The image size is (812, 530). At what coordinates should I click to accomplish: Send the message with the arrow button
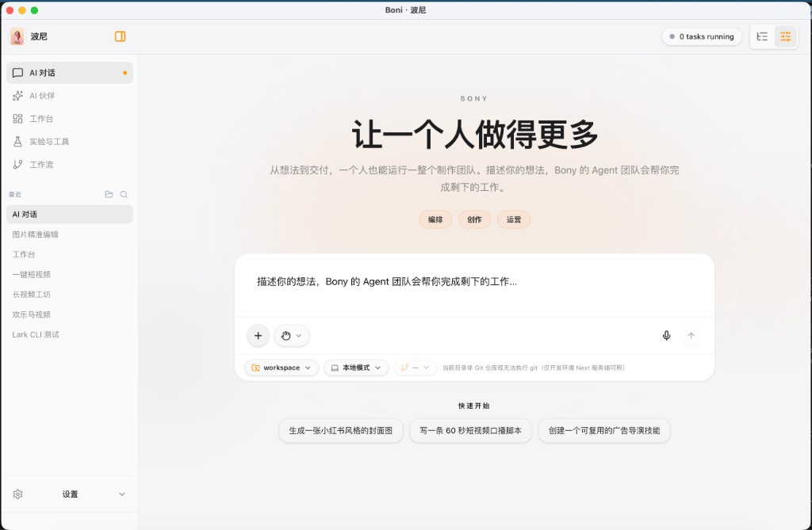(x=691, y=335)
